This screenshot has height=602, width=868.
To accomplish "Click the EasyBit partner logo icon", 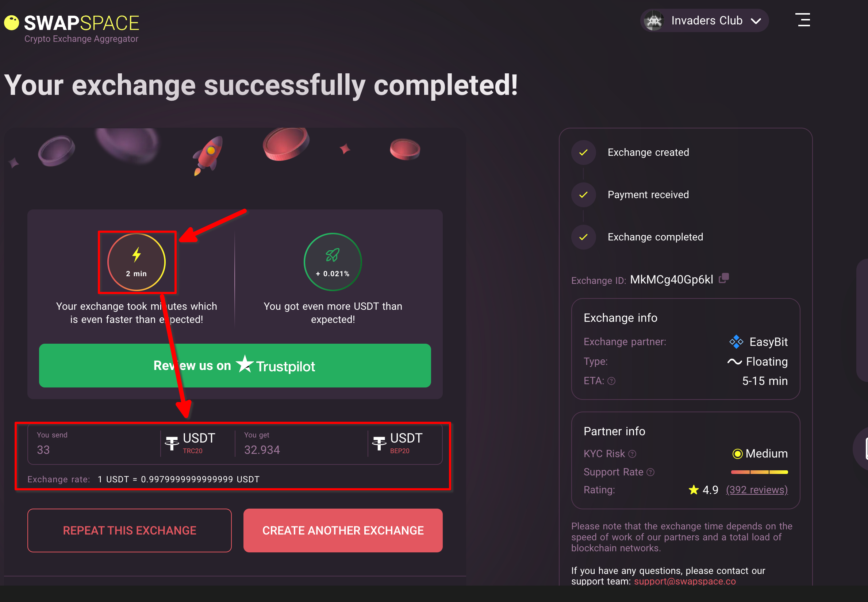I will point(736,342).
